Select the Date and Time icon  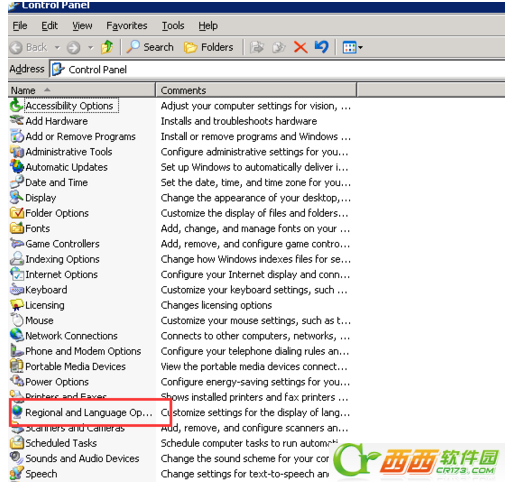[x=17, y=182]
